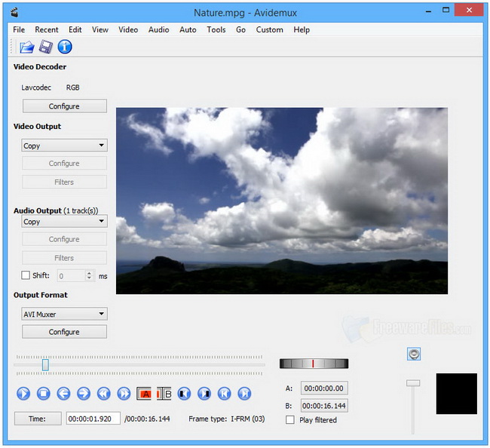Enable the audio Shift checkbox
The height and width of the screenshot is (448, 490).
[x=26, y=276]
